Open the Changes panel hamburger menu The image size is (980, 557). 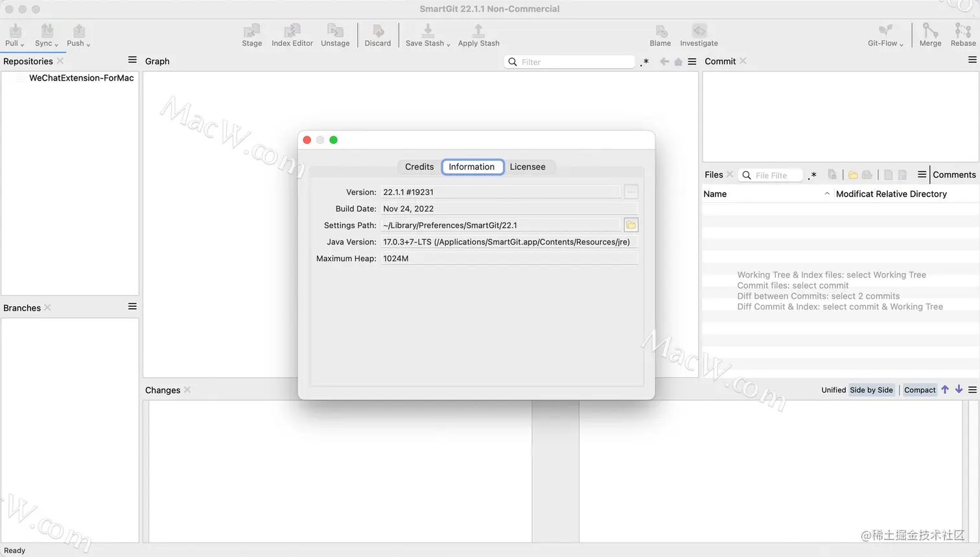[x=972, y=390]
